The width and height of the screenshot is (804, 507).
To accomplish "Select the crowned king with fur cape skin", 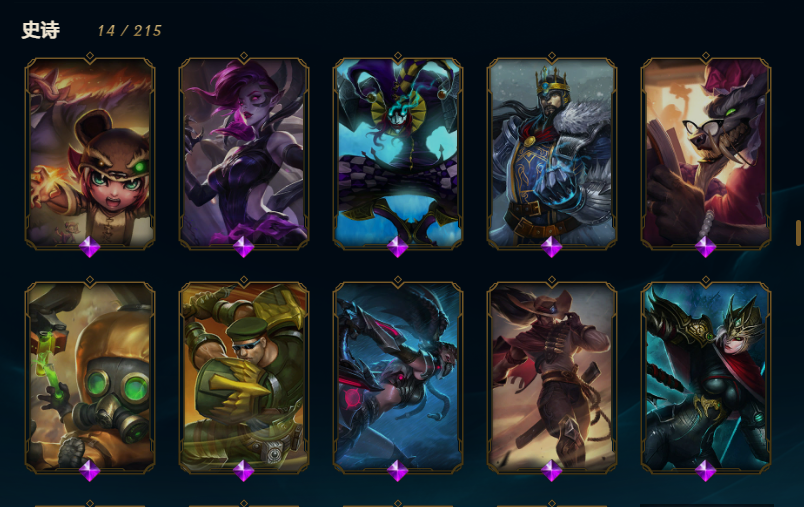I will 552,152.
